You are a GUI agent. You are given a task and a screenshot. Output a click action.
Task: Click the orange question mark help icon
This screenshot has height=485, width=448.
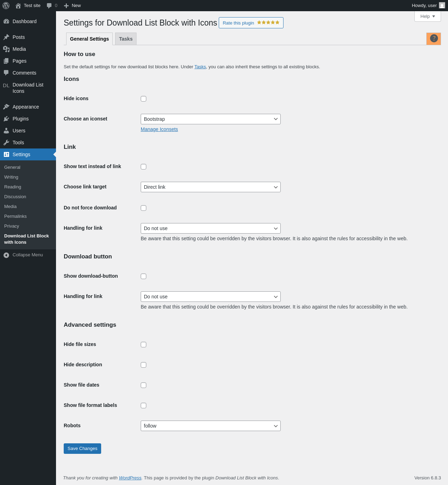pyautogui.click(x=434, y=39)
